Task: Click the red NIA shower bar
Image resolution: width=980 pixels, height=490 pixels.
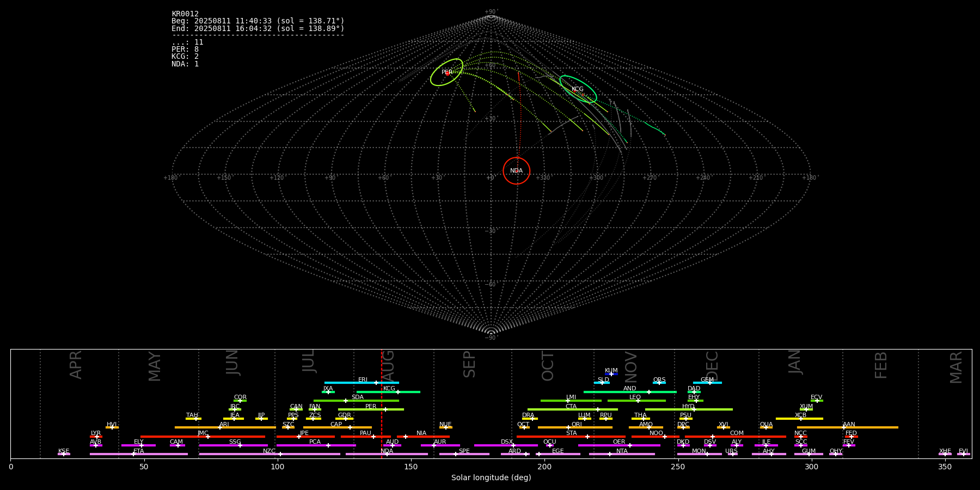Action: coord(423,436)
